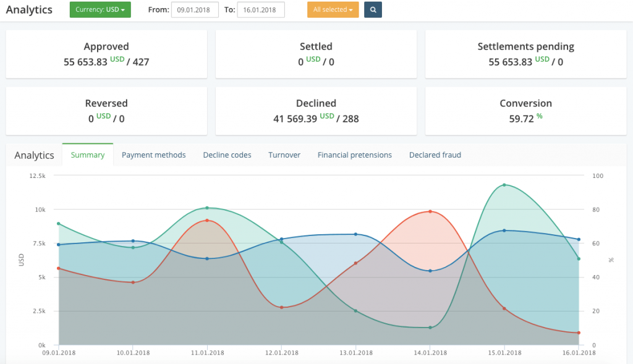The image size is (633, 364).
Task: Open the Financial pretensions tab
Action: click(x=355, y=155)
